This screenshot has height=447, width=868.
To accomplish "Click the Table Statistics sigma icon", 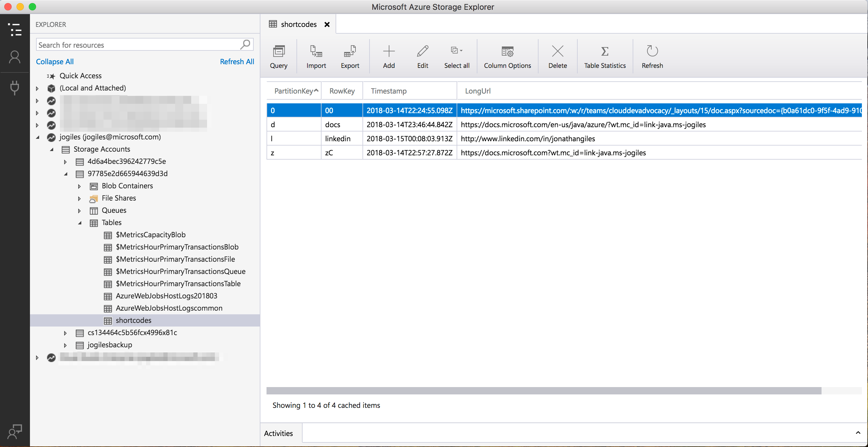I will click(605, 51).
